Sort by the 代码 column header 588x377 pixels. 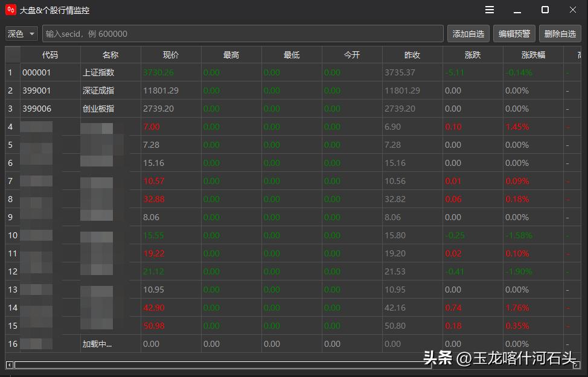(x=50, y=55)
